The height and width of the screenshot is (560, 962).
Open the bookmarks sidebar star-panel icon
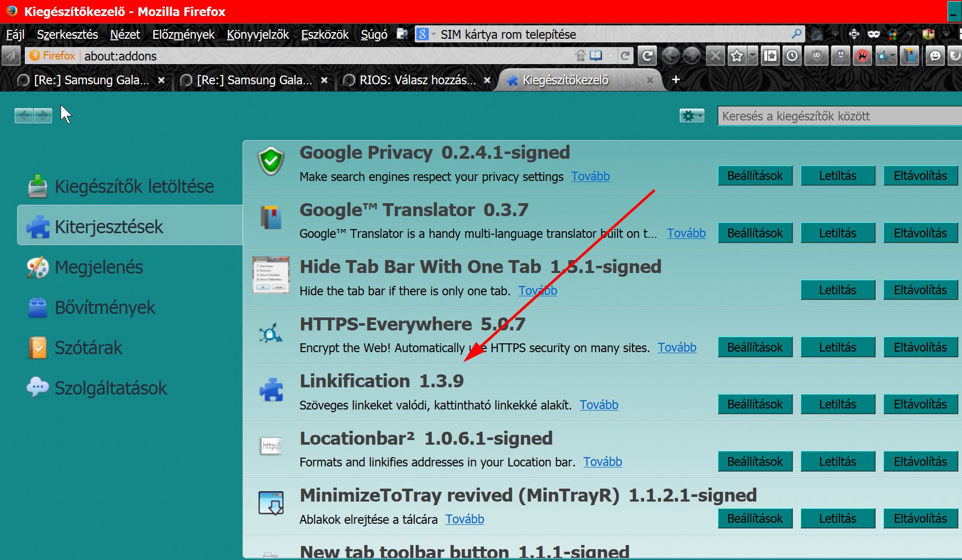tap(771, 55)
